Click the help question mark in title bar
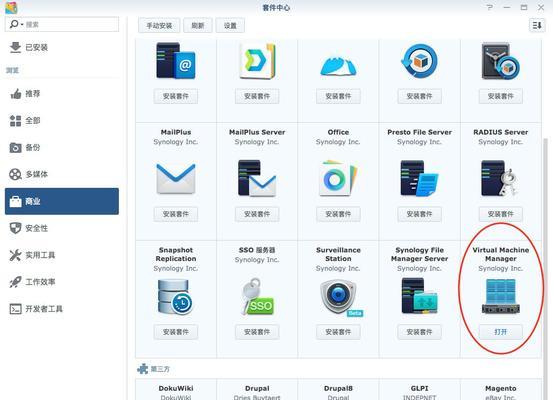553x400 pixels. coord(490,7)
